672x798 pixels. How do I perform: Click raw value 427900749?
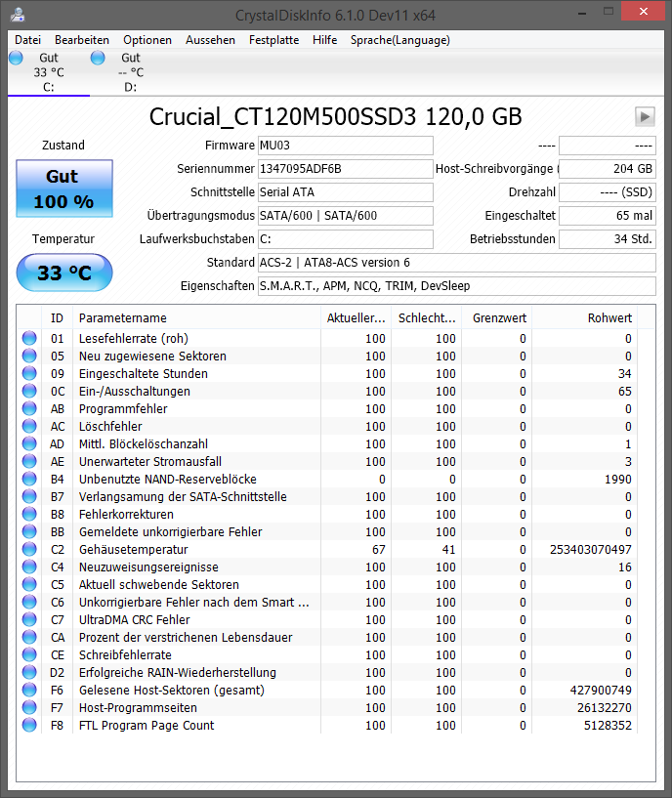pyautogui.click(x=601, y=691)
